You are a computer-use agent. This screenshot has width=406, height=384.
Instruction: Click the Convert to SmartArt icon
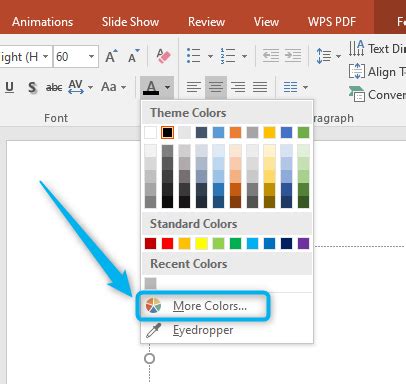coord(357,94)
